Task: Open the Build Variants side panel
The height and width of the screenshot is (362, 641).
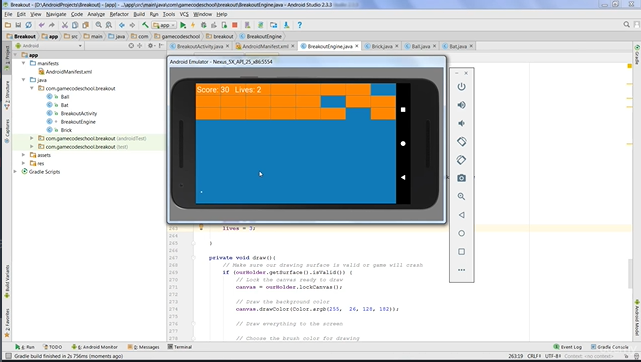Action: [x=7, y=282]
